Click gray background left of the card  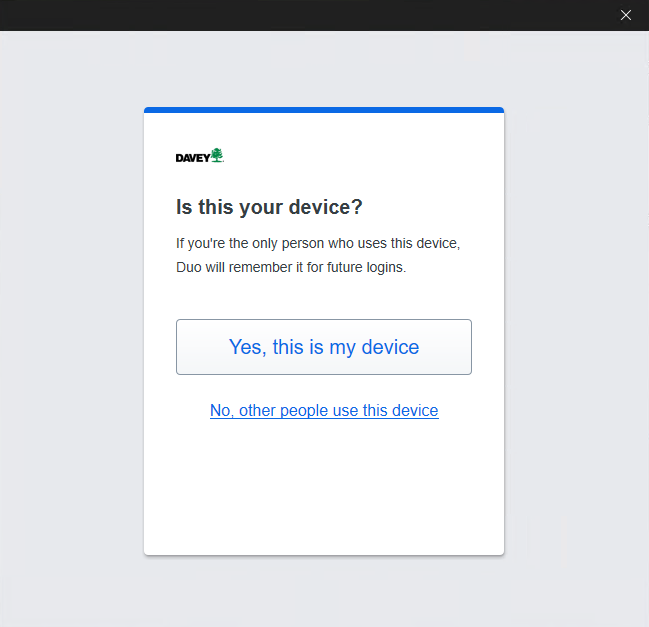pyautogui.click(x=70, y=330)
